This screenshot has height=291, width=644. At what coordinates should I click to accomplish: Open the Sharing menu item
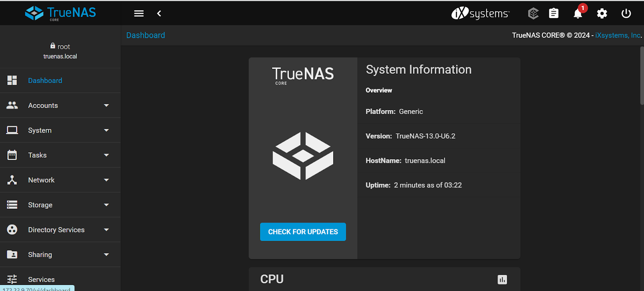60,255
